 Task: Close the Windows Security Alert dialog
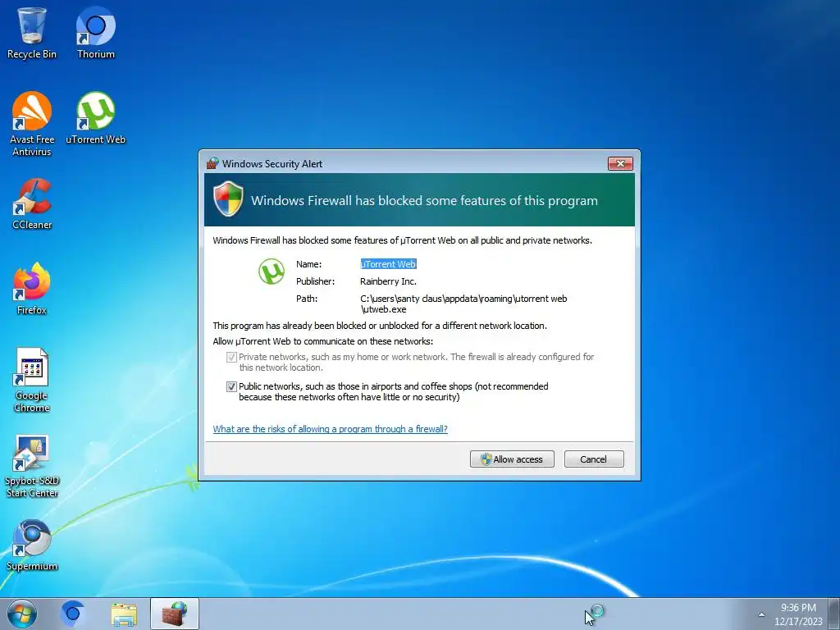click(x=620, y=163)
